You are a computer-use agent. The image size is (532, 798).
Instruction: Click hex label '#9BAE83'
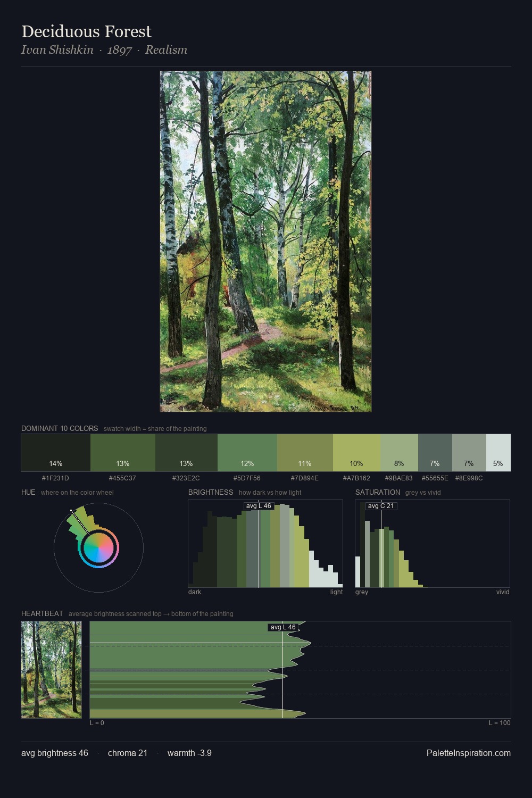point(399,478)
